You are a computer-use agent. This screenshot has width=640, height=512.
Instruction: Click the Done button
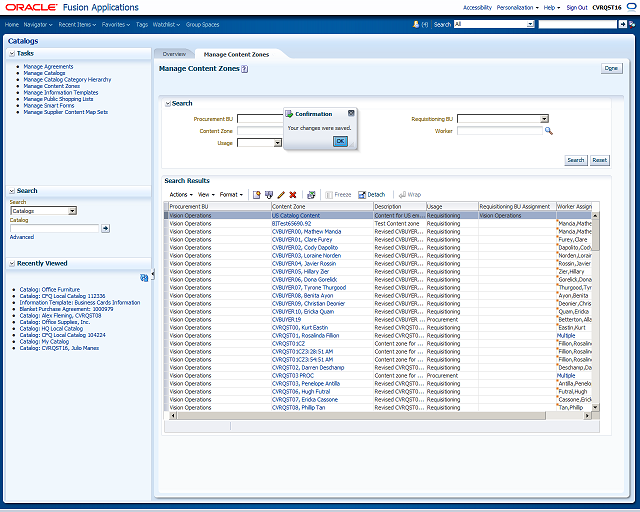(x=611, y=68)
